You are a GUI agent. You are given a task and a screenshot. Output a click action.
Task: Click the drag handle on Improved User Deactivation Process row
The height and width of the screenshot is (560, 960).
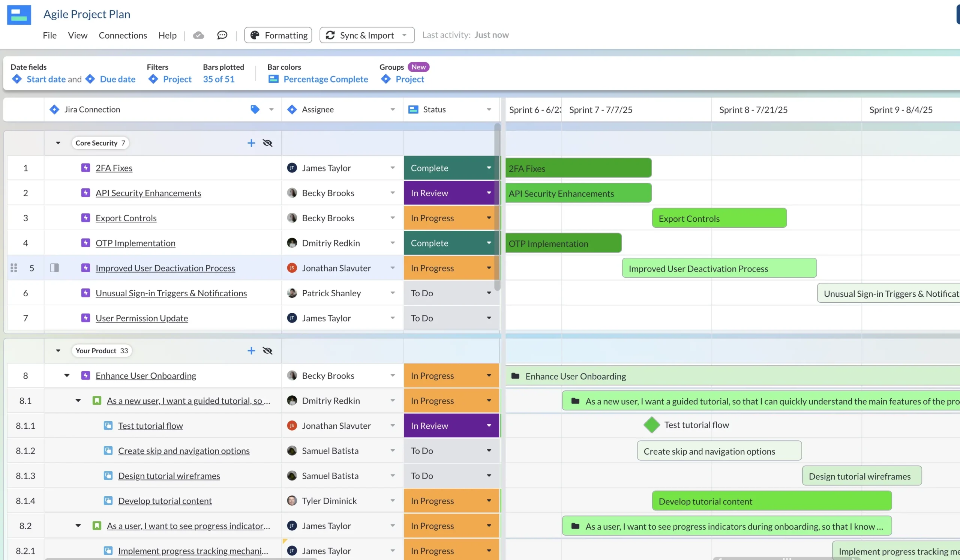[14, 268]
